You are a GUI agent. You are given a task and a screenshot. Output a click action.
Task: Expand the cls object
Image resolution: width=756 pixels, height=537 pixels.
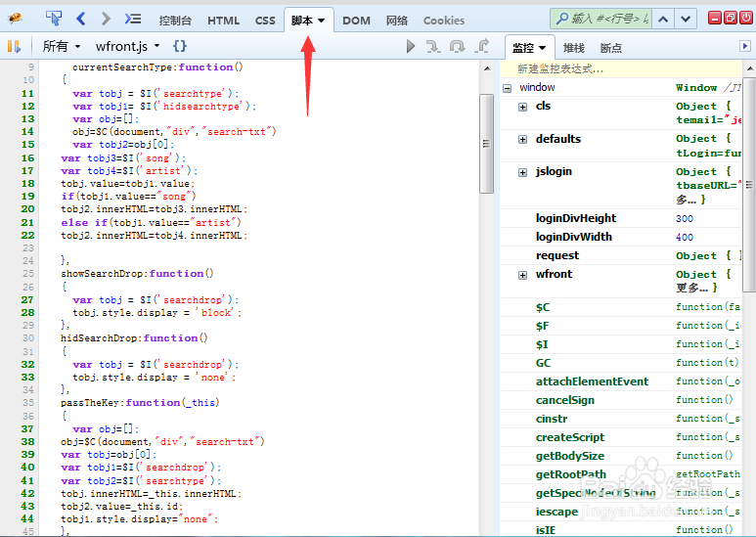pos(522,107)
